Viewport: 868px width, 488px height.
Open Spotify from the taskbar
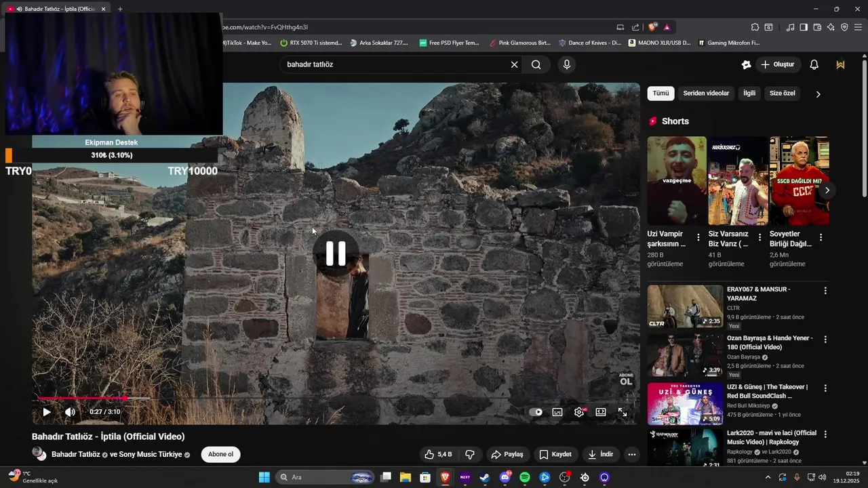(525, 477)
